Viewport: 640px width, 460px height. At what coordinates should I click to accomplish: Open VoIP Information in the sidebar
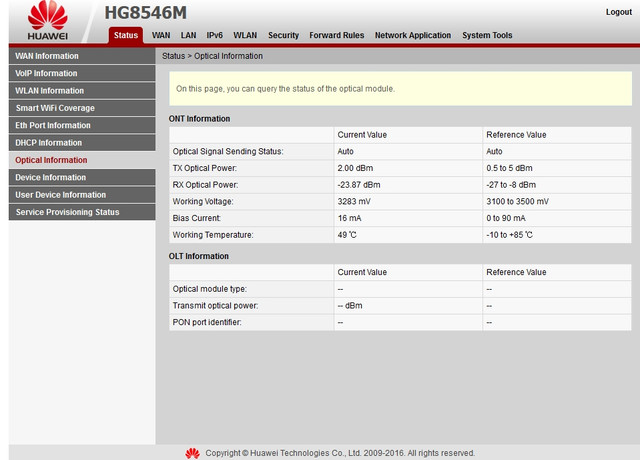pos(82,73)
